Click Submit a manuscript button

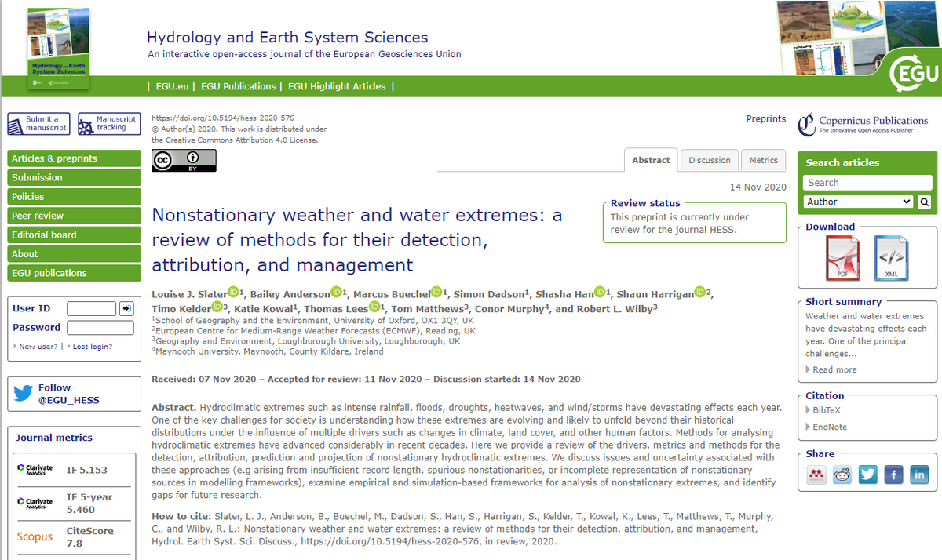click(38, 123)
